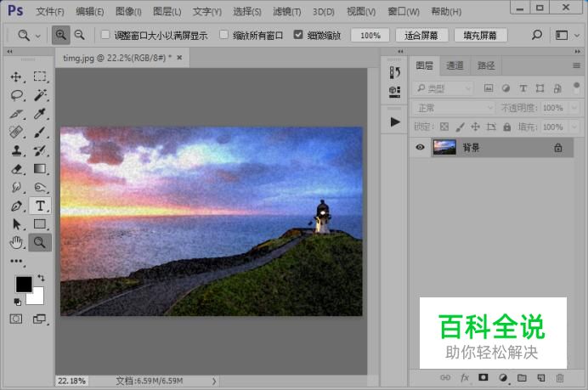Click the 适合屏幕 button
Screen dimensions: 588x390
[421, 36]
